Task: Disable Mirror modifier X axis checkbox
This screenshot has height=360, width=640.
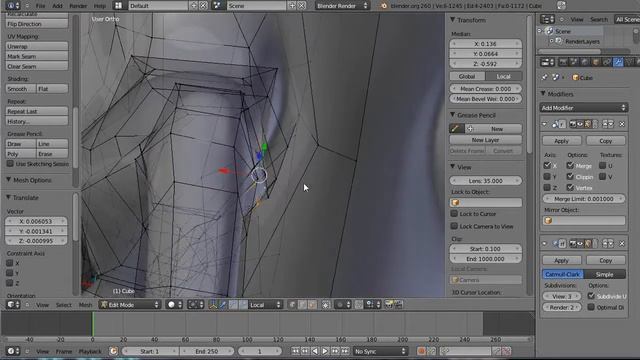Action: coord(547,166)
